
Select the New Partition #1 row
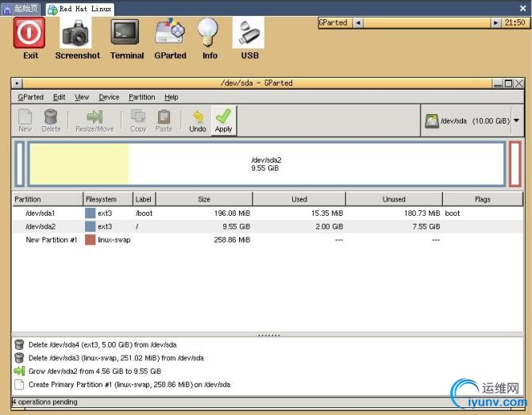[x=268, y=240]
